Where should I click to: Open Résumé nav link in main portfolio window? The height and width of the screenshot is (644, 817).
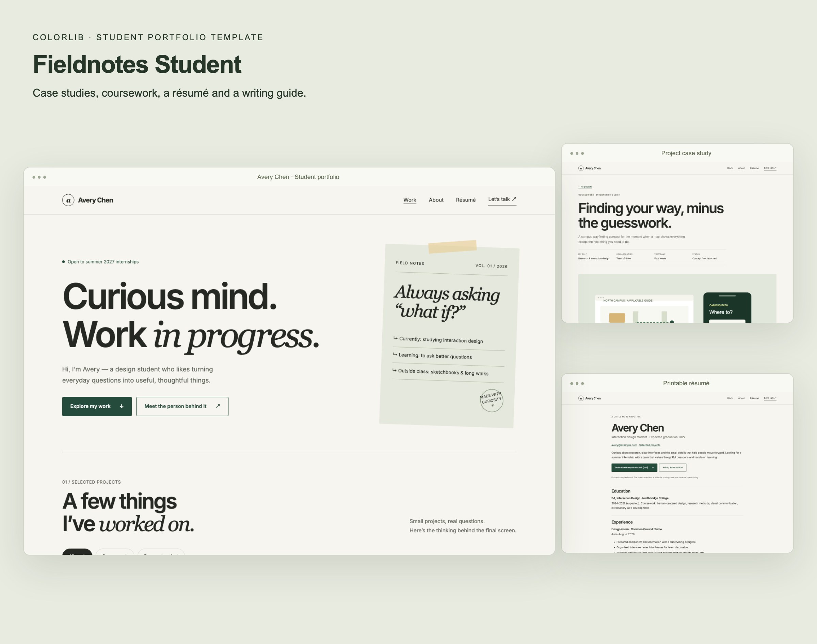(466, 200)
